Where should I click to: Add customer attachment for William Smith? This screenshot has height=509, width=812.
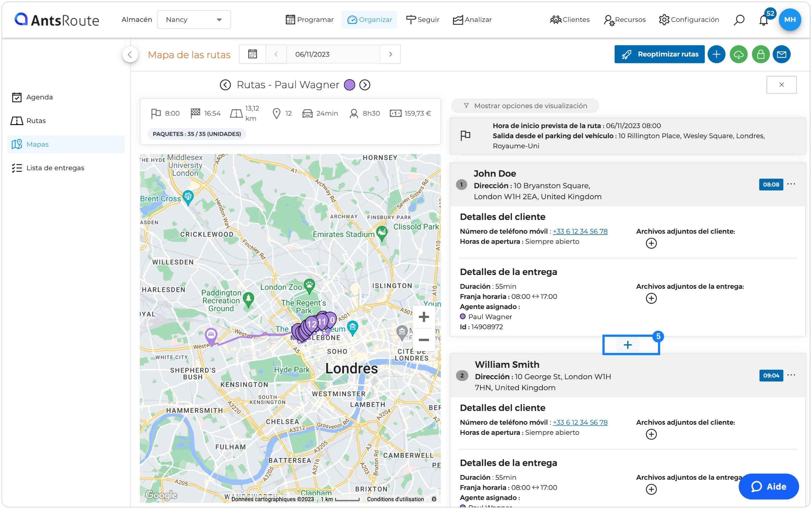pyautogui.click(x=651, y=434)
